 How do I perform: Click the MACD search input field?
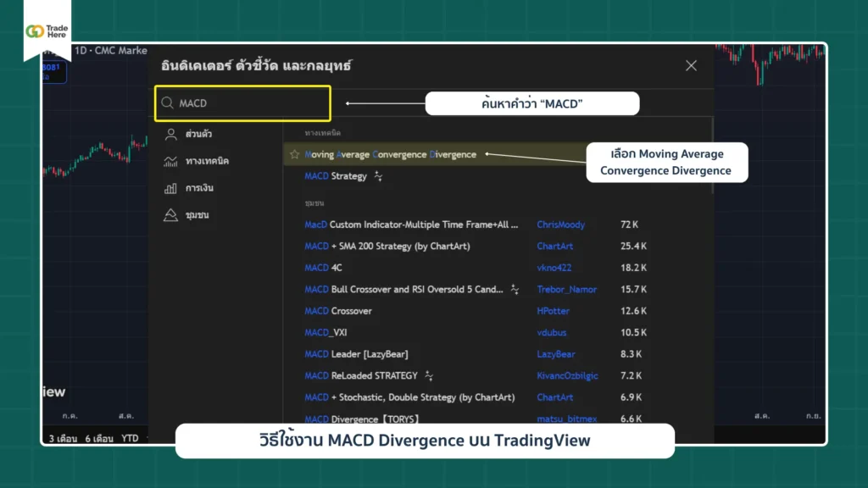(243, 103)
